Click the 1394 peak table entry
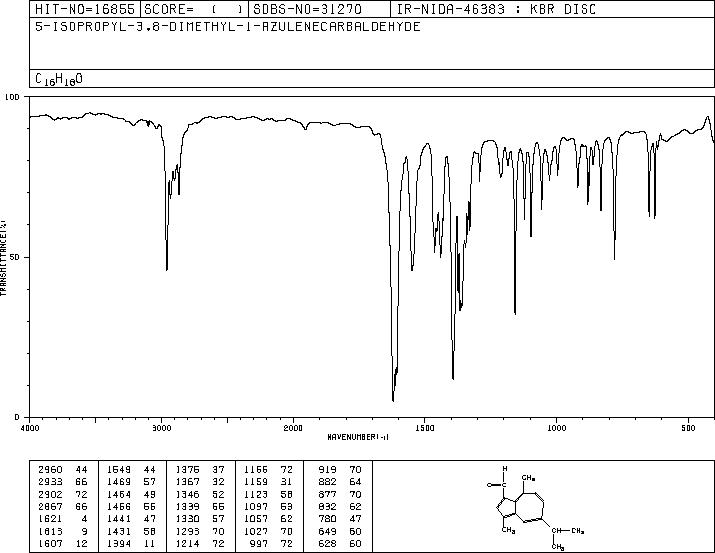Viewport: 715px width, 553px height. [131, 544]
